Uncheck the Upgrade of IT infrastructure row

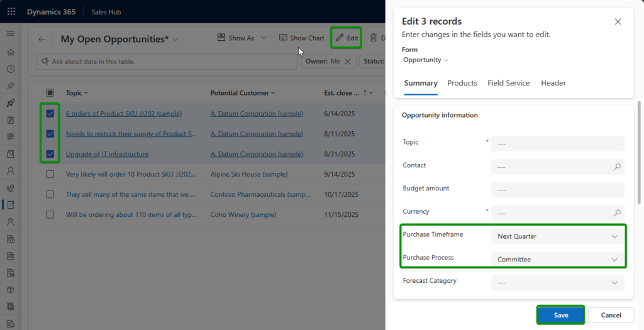point(50,154)
